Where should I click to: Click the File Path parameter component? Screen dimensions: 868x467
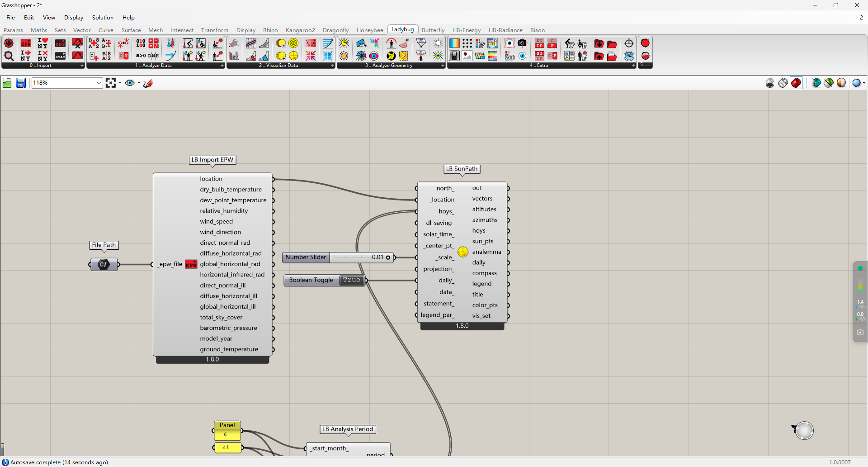click(x=104, y=264)
